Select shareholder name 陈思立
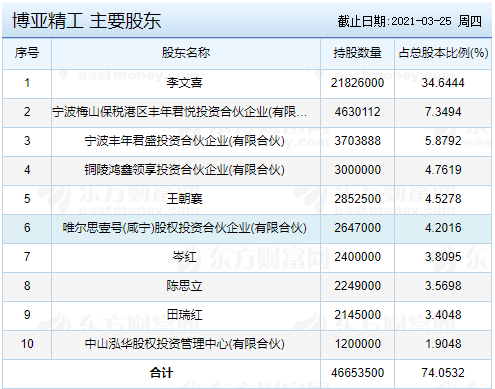This screenshot has width=495, height=389. pos(184,286)
